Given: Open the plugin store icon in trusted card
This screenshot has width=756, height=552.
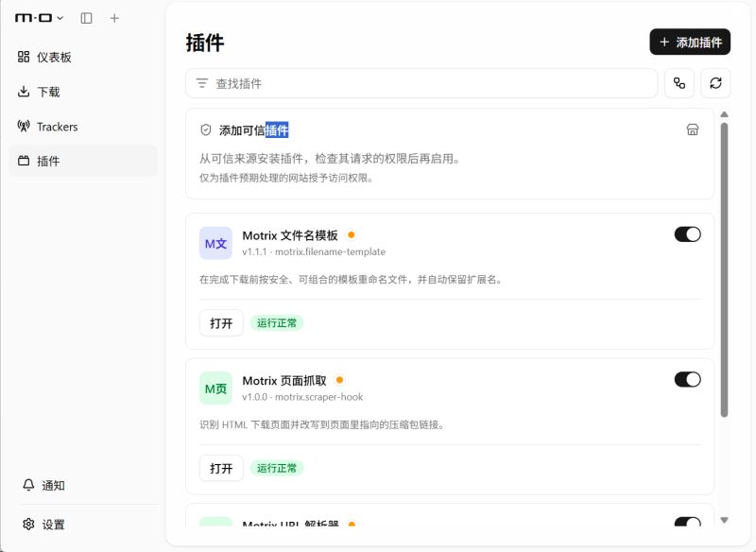Looking at the screenshot, I should click(x=693, y=129).
